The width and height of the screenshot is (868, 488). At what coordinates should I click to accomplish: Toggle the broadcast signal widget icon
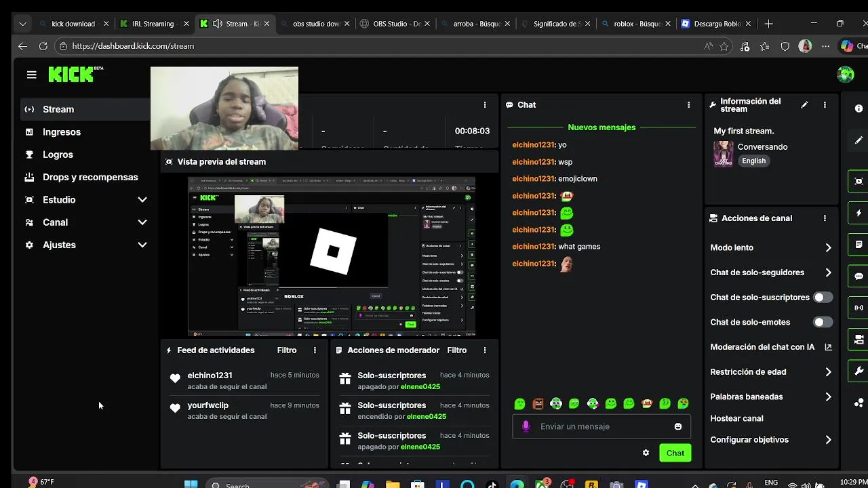859,308
